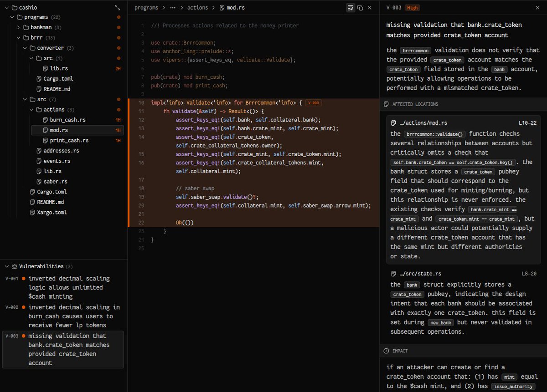The image size is (547, 392).
Task: Click the programs breadcrumb
Action: pos(146,8)
